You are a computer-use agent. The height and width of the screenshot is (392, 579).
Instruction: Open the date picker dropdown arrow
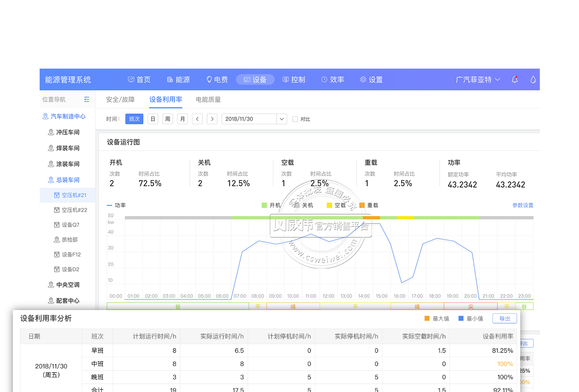281,119
